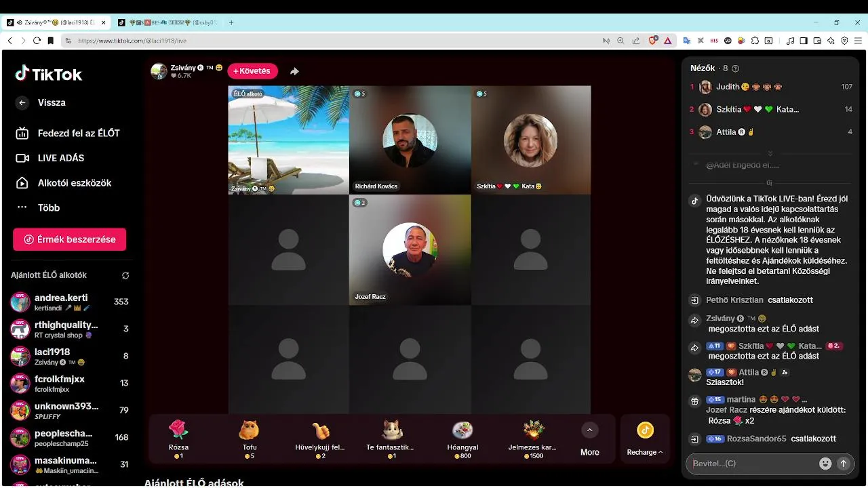Reload the page
Screen dimensions: 868x488
(x=37, y=41)
